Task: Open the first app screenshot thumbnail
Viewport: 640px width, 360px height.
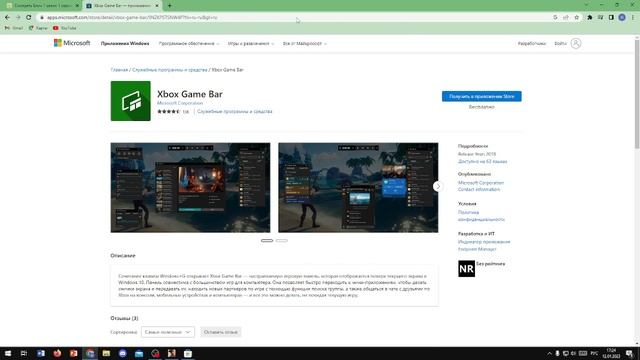Action: click(x=190, y=188)
